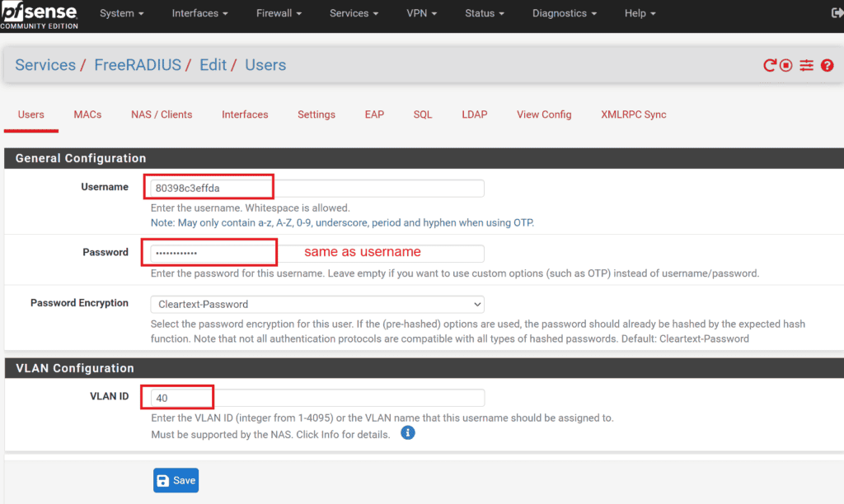Expand the Password Encryption dropdown
This screenshot has height=504, width=844.
point(317,305)
